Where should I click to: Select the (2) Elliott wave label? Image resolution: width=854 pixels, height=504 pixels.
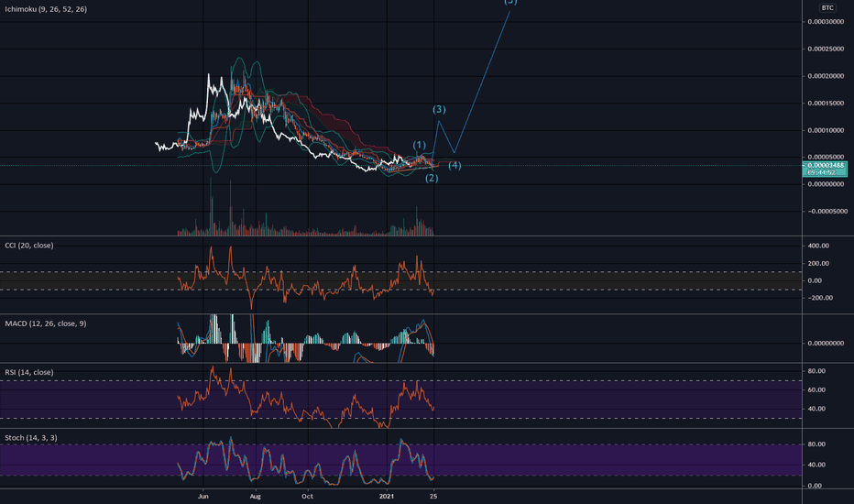[x=432, y=178]
